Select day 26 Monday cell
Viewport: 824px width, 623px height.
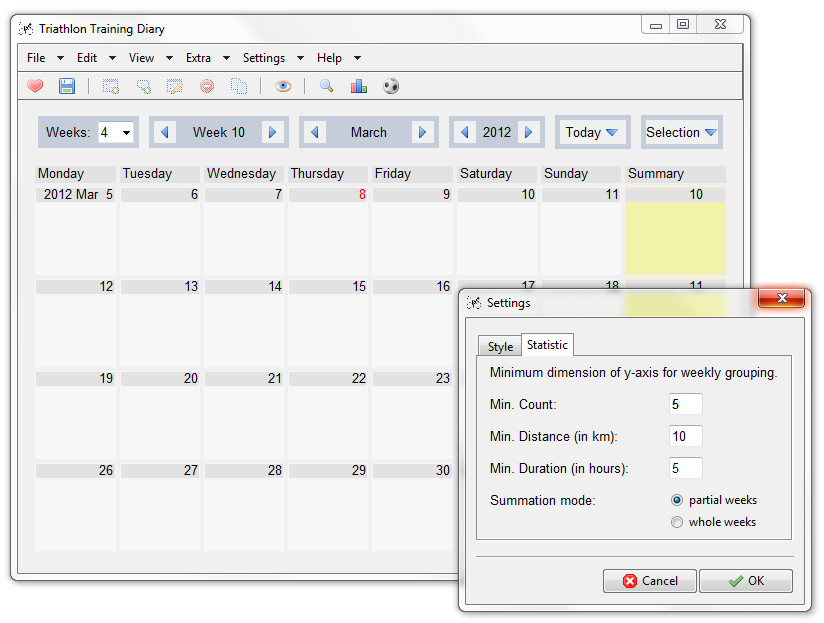(75, 506)
